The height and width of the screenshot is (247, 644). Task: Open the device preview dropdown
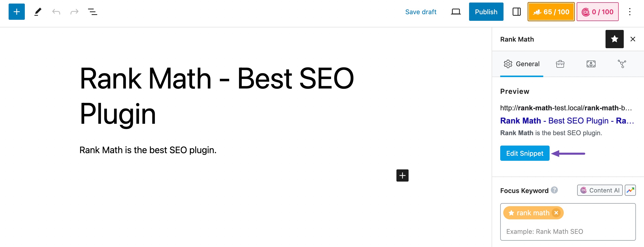point(456,12)
